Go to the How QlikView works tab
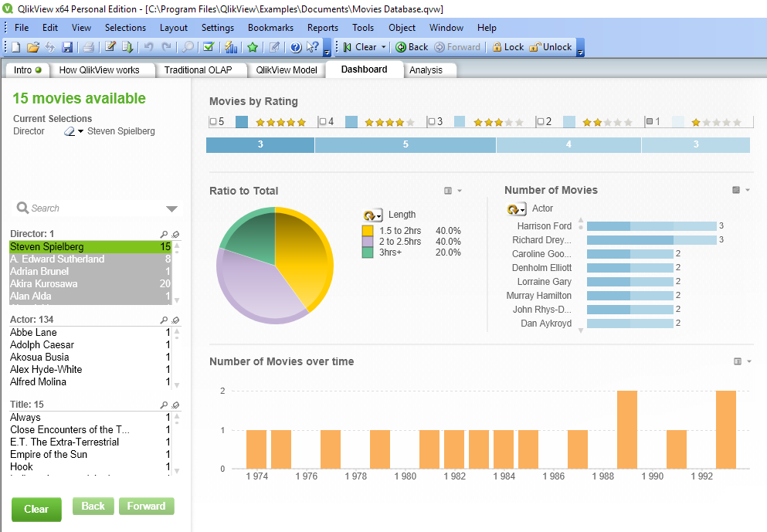The width and height of the screenshot is (767, 532). [100, 70]
